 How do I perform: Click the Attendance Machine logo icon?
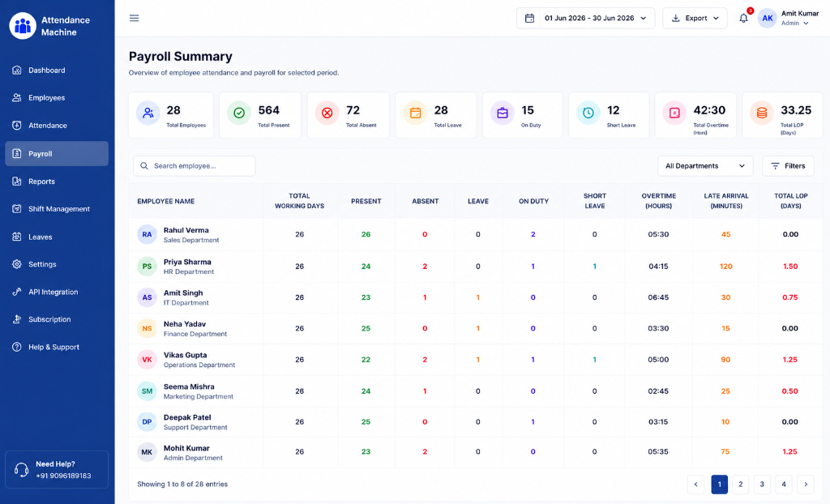(23, 25)
